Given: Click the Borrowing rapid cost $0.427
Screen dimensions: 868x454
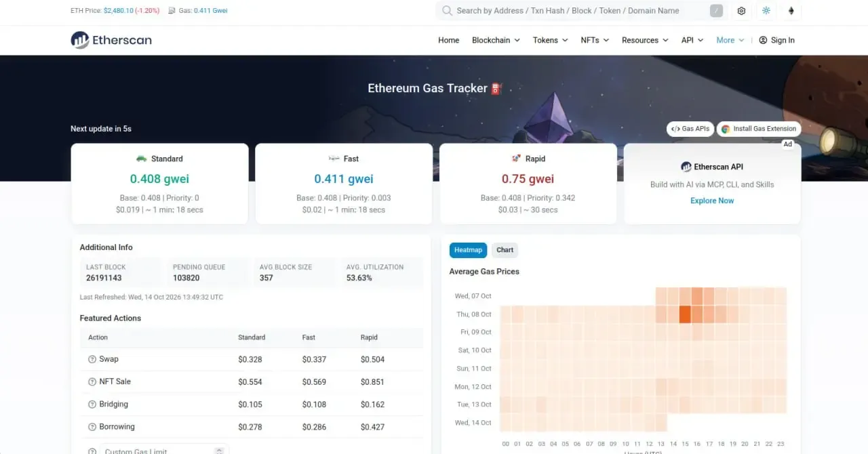Looking at the screenshot, I should pyautogui.click(x=372, y=427).
